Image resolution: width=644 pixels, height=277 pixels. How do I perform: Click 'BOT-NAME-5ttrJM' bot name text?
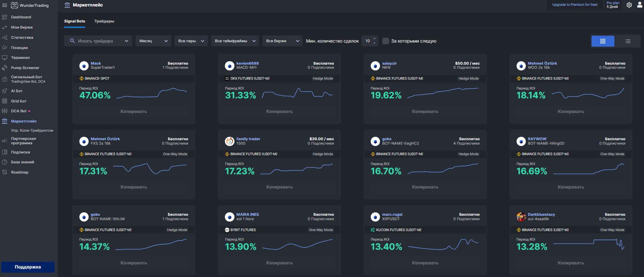(108, 219)
